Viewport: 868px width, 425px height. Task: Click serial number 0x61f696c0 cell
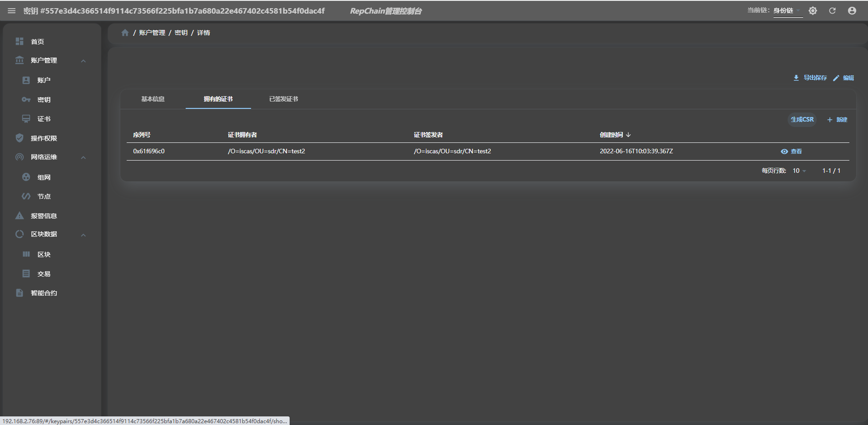pyautogui.click(x=149, y=151)
